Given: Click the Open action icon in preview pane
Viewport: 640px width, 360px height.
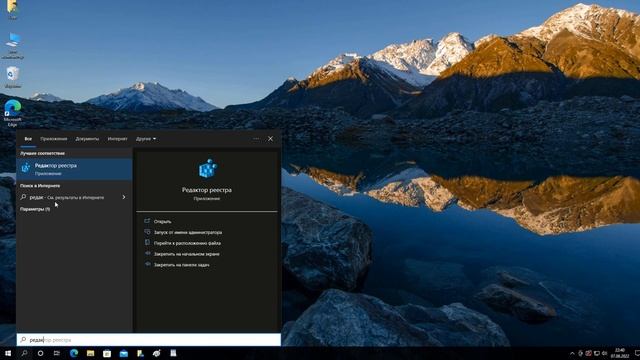Looking at the screenshot, I should pos(147,221).
